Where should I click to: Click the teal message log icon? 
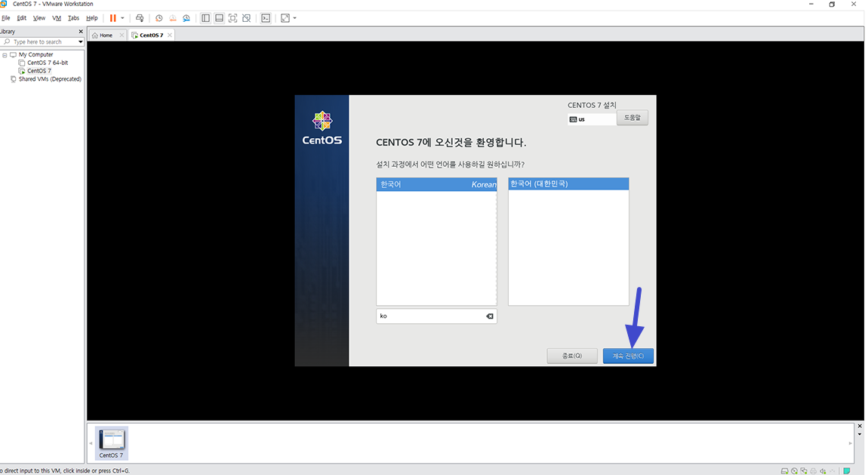point(846,471)
